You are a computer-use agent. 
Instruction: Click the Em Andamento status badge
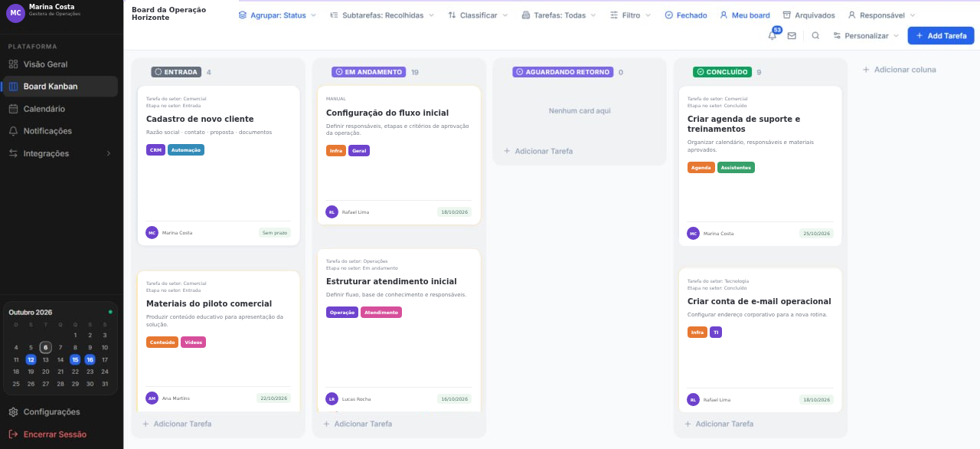point(369,72)
